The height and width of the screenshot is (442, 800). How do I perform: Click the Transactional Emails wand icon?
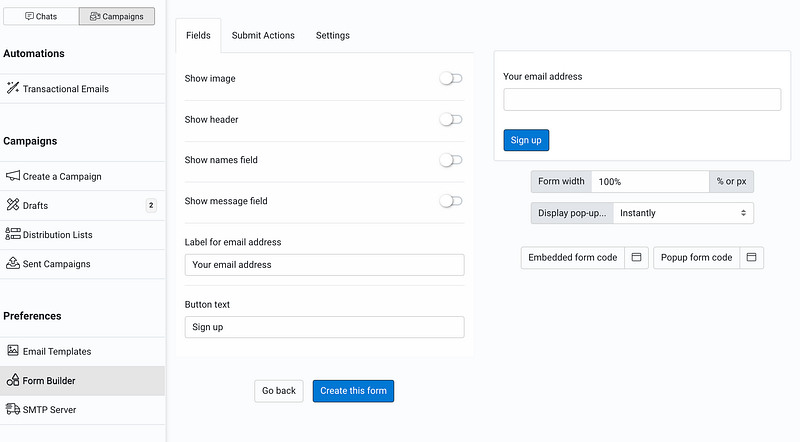13,88
